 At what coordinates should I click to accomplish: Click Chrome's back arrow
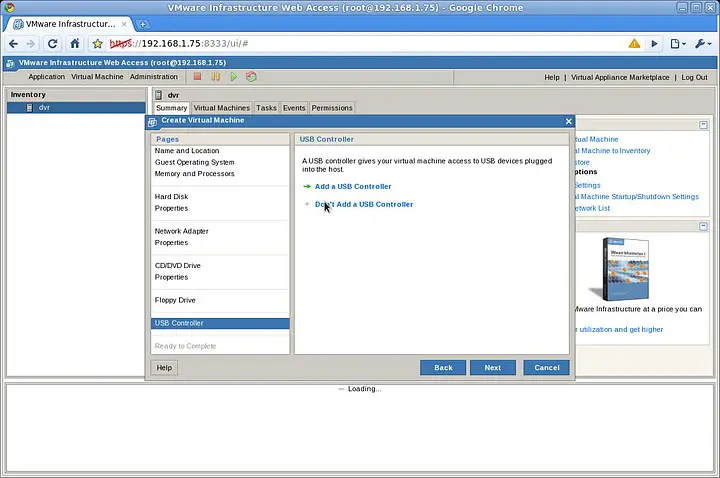coord(13,44)
